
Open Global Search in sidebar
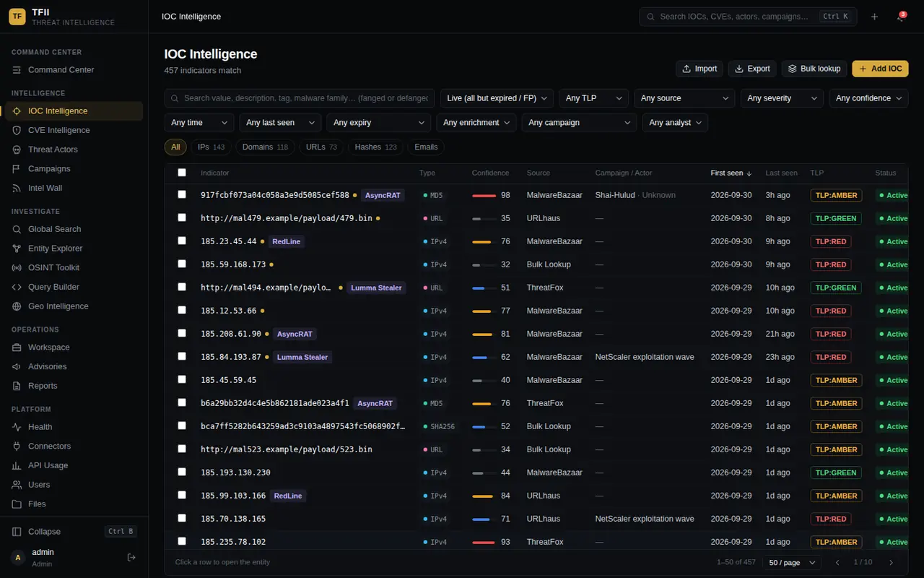tap(74, 229)
